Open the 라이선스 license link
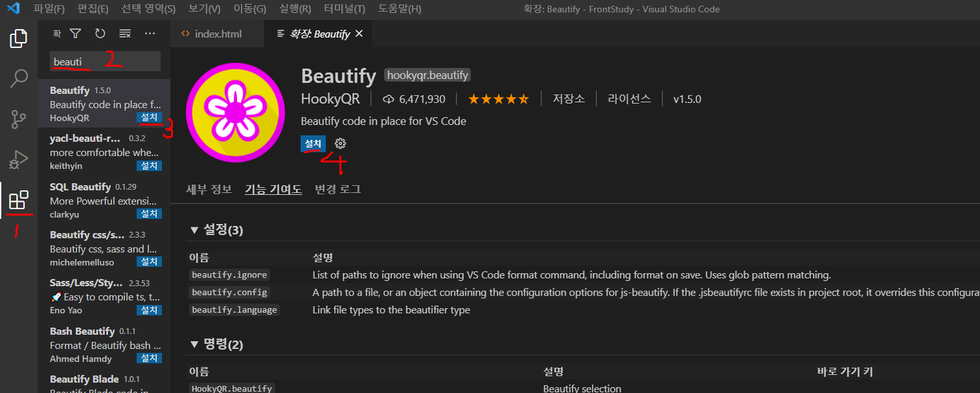This screenshot has height=393, width=980. point(630,99)
